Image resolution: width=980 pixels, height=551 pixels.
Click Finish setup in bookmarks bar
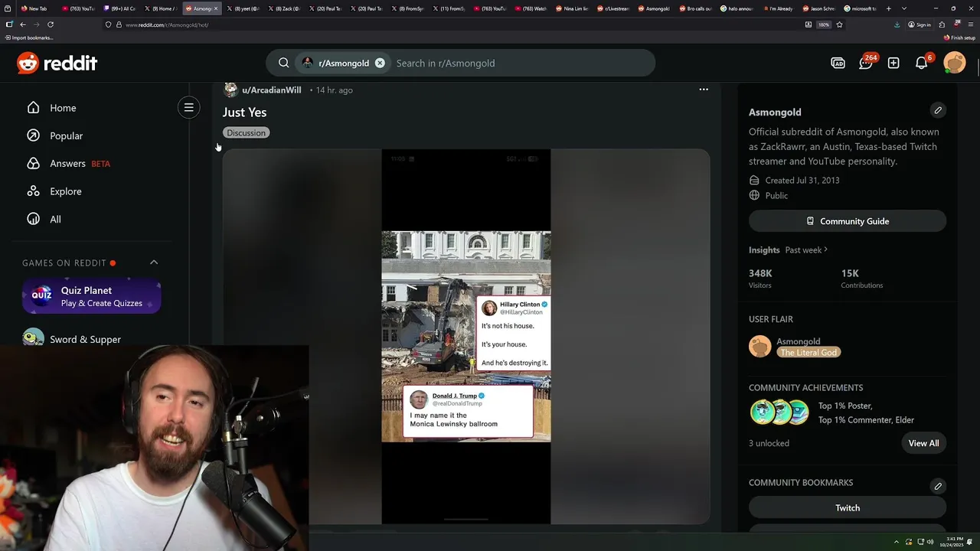pos(959,37)
